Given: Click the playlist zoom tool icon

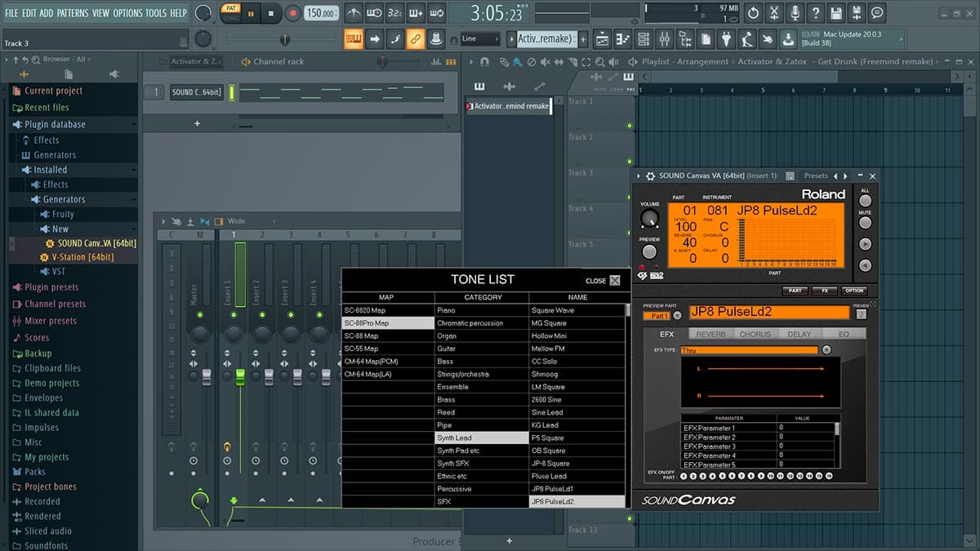Looking at the screenshot, I should (x=599, y=62).
